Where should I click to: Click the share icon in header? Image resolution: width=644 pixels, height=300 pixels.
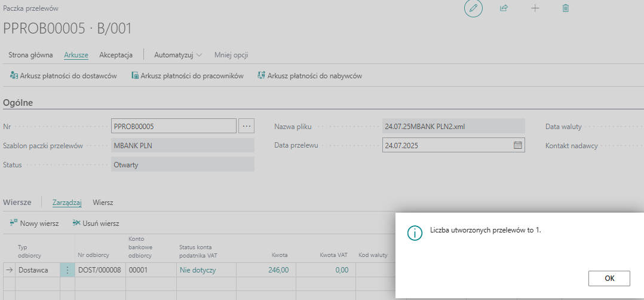(504, 8)
